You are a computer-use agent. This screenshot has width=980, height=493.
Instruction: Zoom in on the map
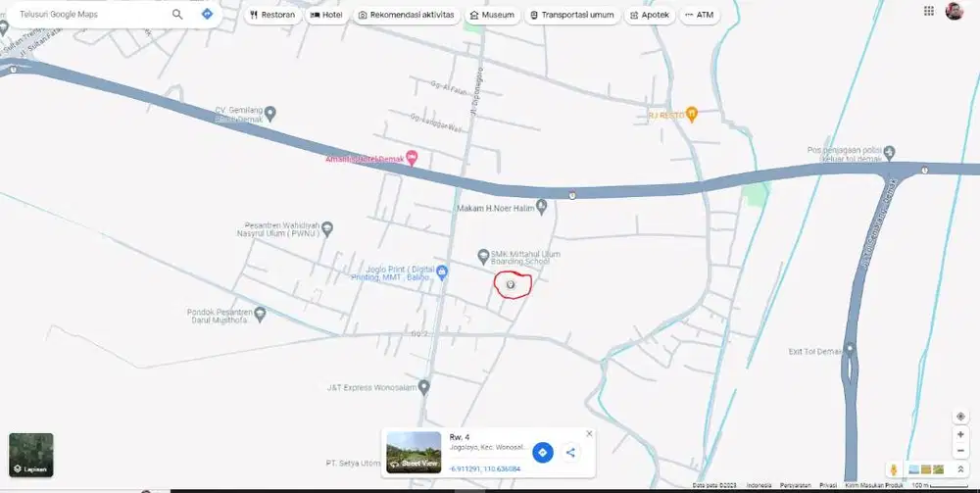[x=960, y=434]
